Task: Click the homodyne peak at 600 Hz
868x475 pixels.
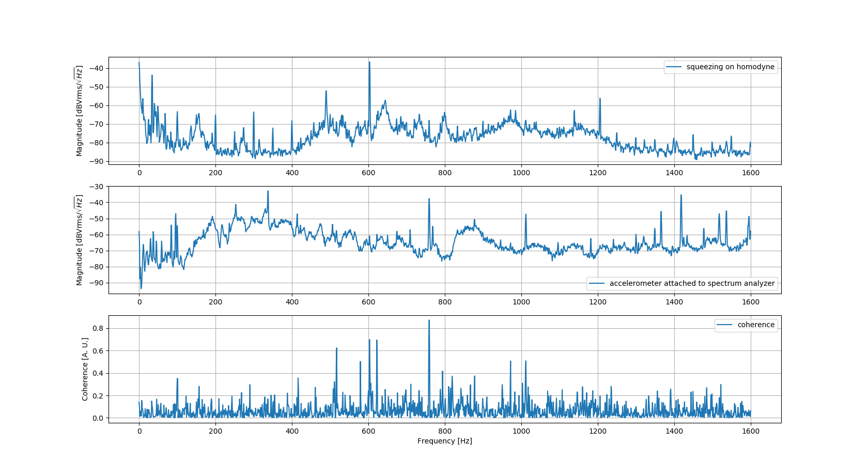Action: pyautogui.click(x=369, y=63)
